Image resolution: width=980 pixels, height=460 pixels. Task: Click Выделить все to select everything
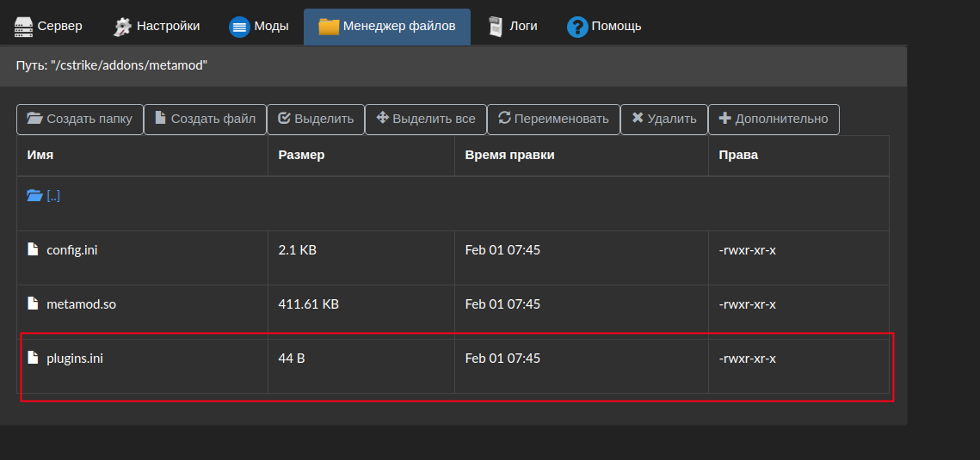click(x=426, y=120)
